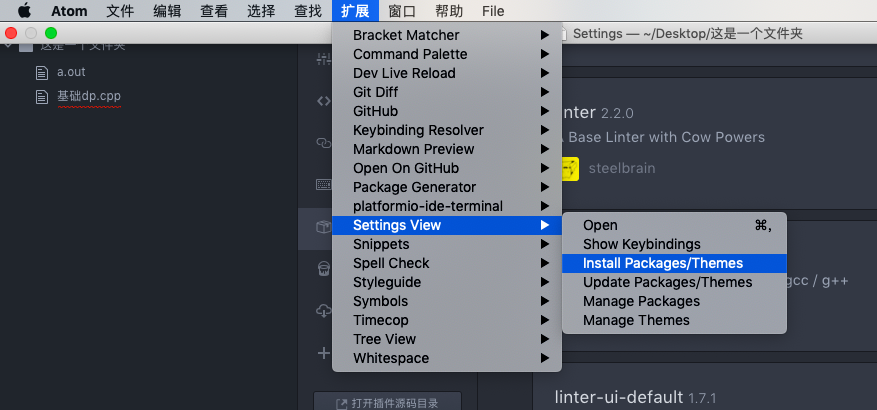Open Updates cloud download icon

(324, 311)
